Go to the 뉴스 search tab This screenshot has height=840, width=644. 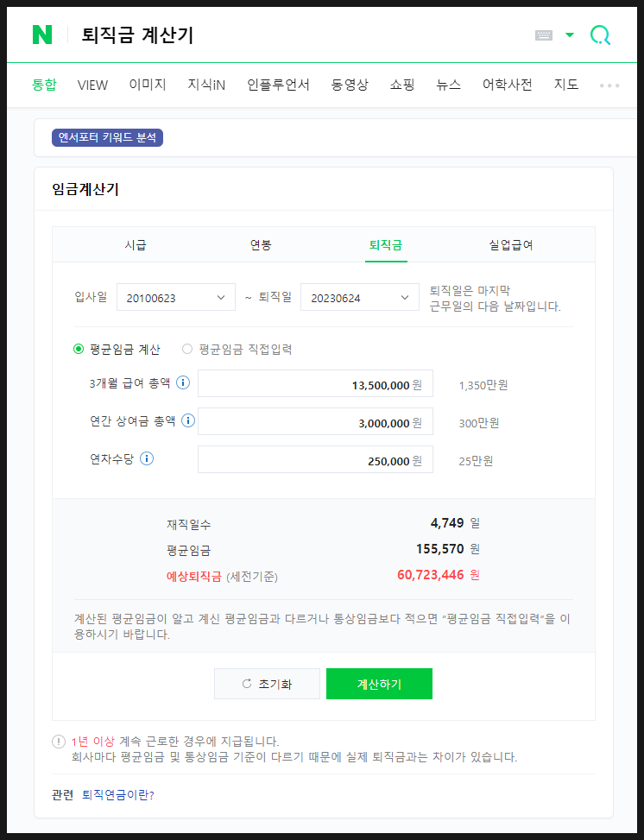[x=448, y=85]
